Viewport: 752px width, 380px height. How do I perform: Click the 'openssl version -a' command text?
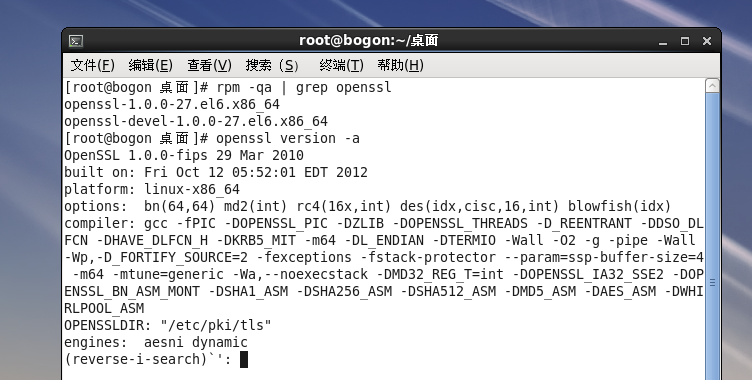click(x=288, y=139)
